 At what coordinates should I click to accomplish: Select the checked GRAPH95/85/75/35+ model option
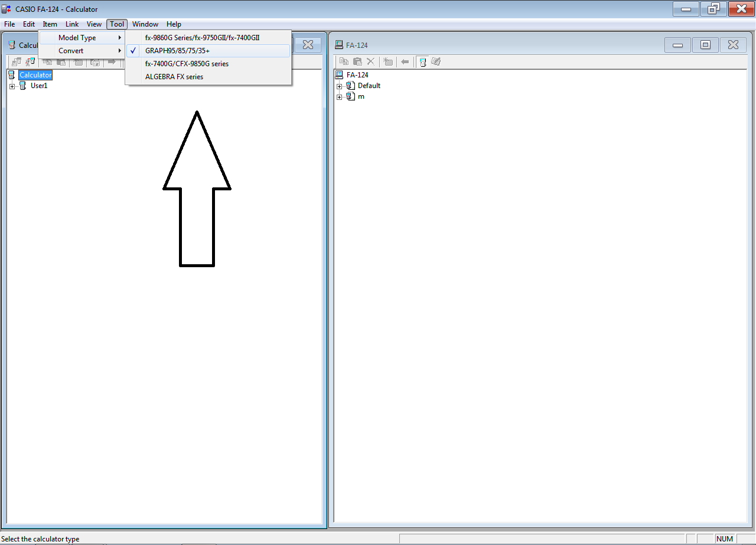[208, 51]
